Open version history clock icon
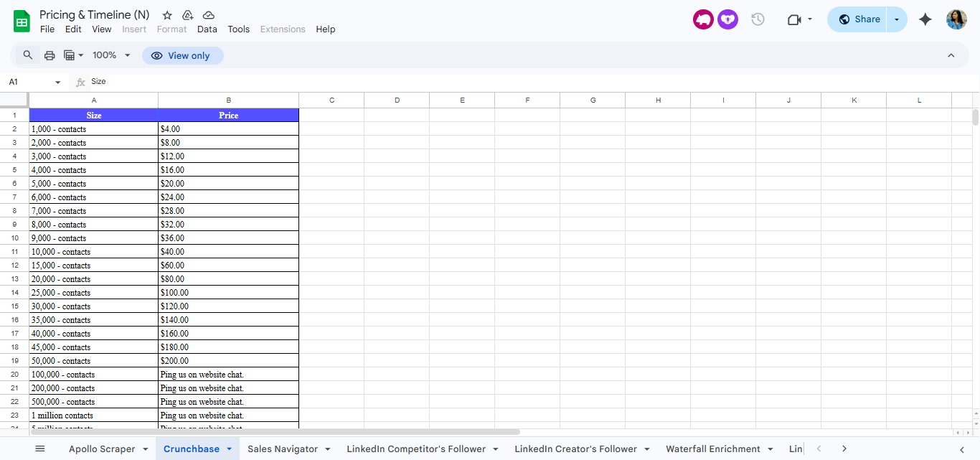The image size is (980, 460). point(758,19)
